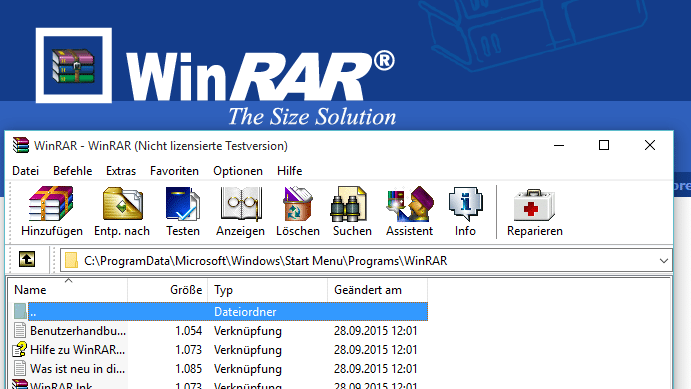This screenshot has height=389, width=691.
Task: Click the 'Was ist neu' file icon
Action: coord(20,368)
